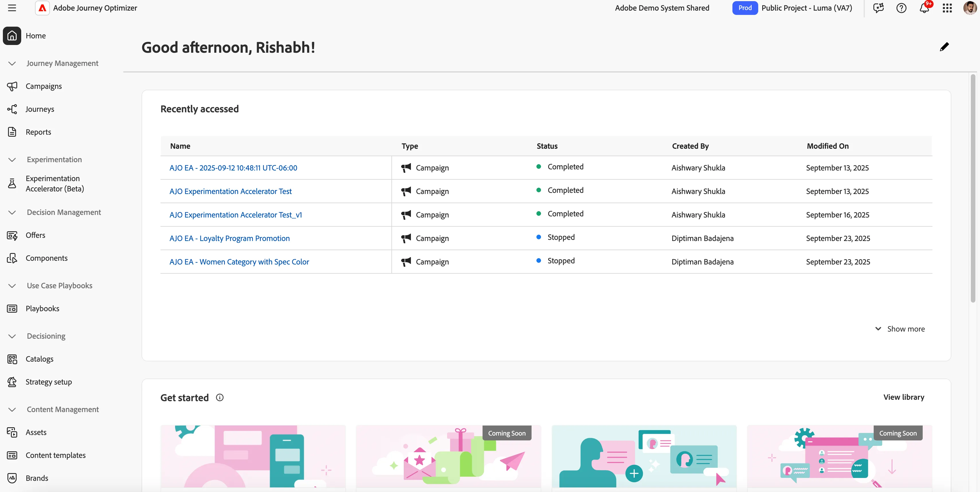Click the Experimentation Accelerator flask icon
The image size is (980, 492).
click(12, 183)
